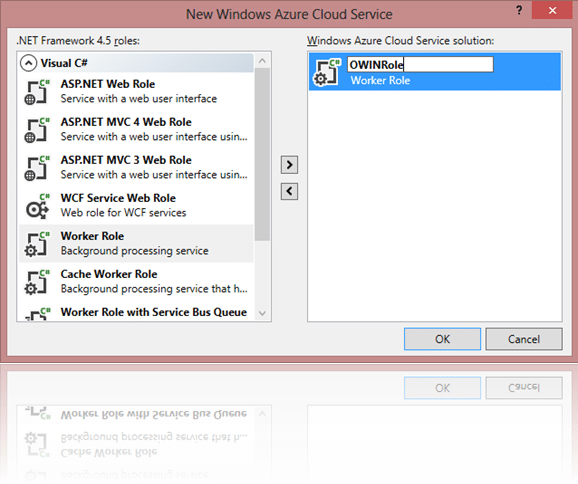Click the roles list scrollbar thumb
578x484 pixels.
262,154
